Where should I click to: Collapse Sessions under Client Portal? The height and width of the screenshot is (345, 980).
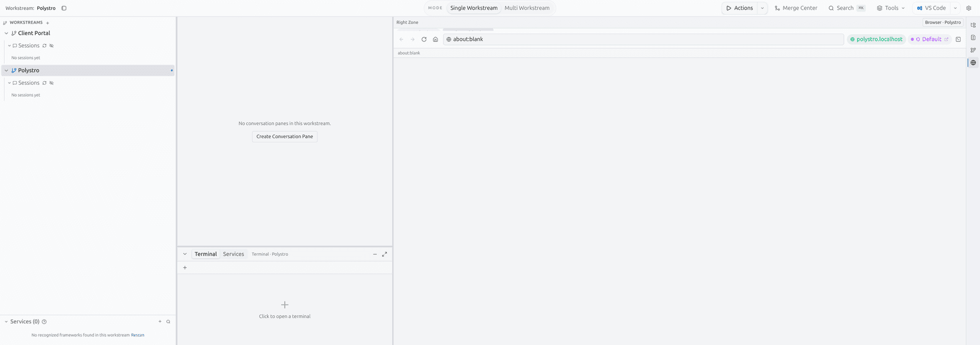pyautogui.click(x=9, y=46)
